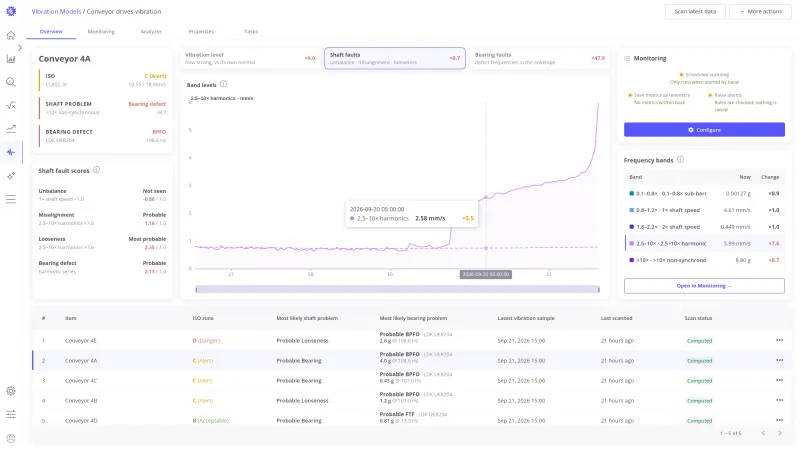This screenshot has width=800, height=450.
Task: Switch to the Tasks tab
Action: (x=251, y=32)
